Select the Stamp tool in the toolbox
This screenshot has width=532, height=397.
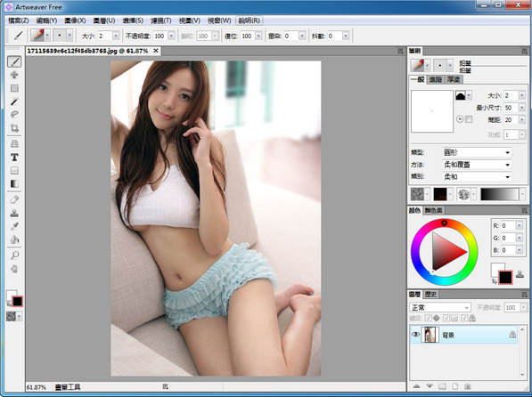point(14,213)
